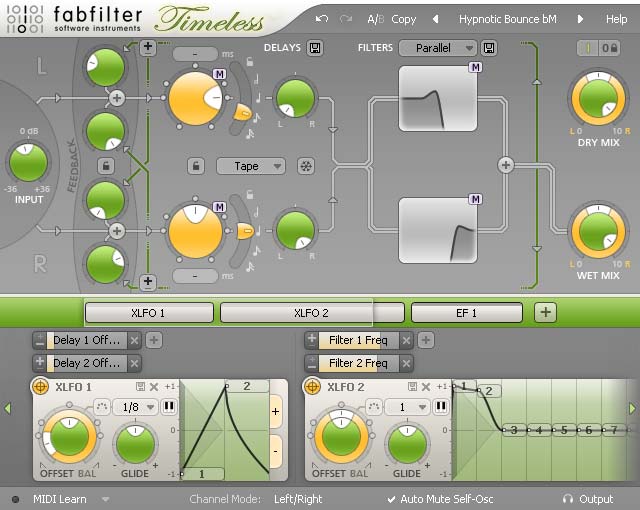This screenshot has width=640, height=510.
Task: Click the Filter 1 Freq modulation slot
Action: [358, 340]
